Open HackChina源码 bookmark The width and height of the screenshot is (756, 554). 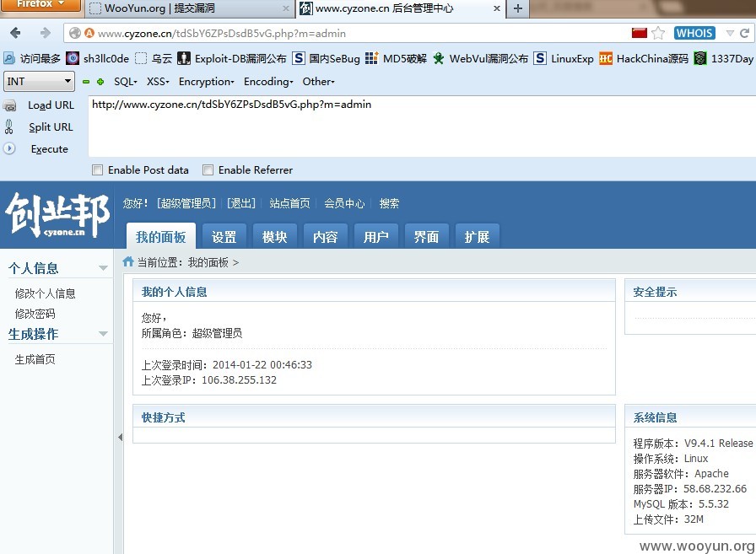coord(644,59)
